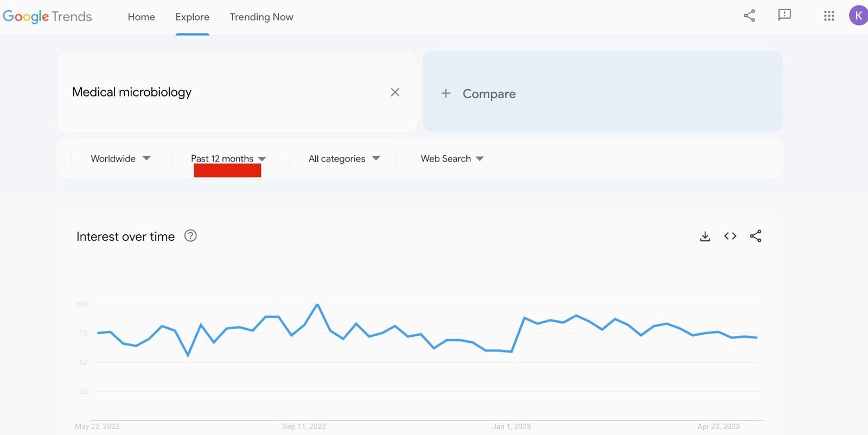Click the chart peak near Sep 2022
Screen dimensions: 868x435
[x=317, y=304]
